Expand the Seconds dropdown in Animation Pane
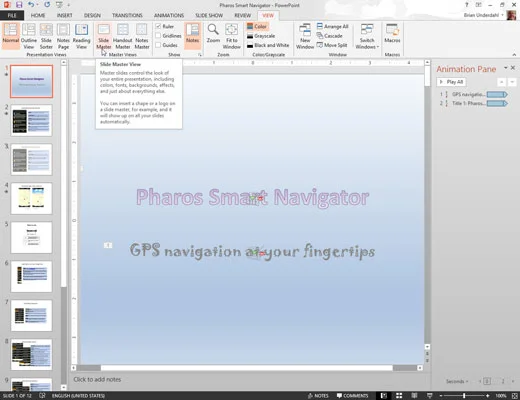Screen dimensions: 520x400 coord(457,381)
